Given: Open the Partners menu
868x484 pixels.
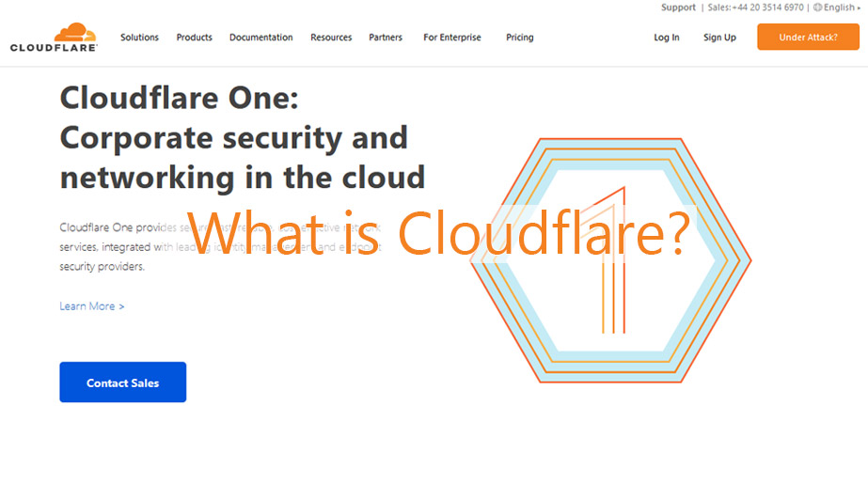Looking at the screenshot, I should 386,37.
